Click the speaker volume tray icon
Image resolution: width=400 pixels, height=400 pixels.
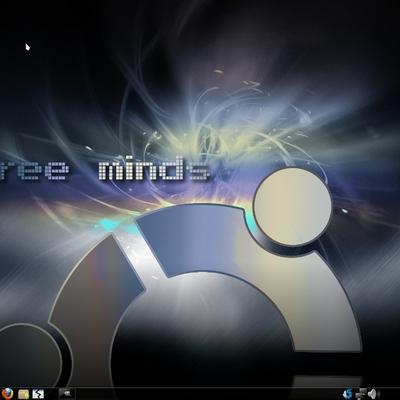[x=372, y=394]
